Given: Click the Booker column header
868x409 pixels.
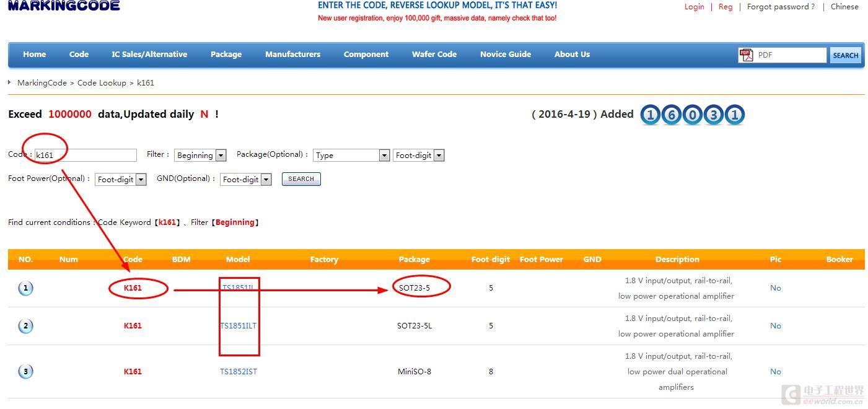Looking at the screenshot, I should coord(840,260).
